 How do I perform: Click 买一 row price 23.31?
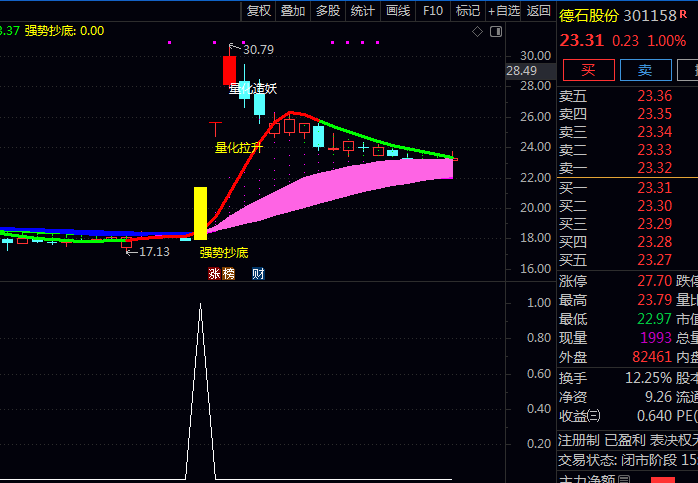coord(654,188)
